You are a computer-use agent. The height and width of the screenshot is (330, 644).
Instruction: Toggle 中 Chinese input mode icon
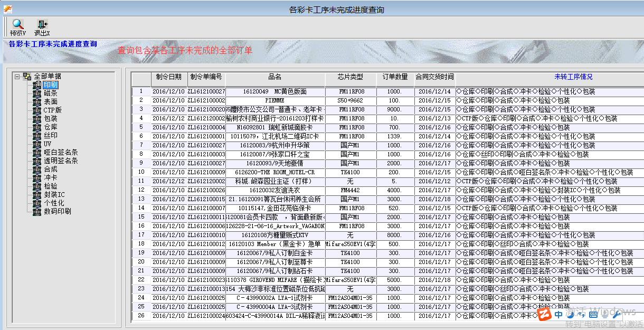coord(559,315)
